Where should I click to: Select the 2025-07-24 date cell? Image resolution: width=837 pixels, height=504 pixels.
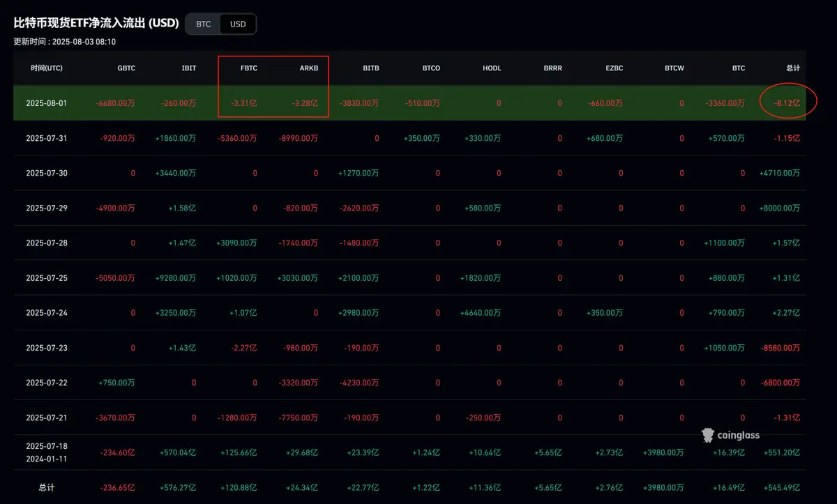coord(46,312)
